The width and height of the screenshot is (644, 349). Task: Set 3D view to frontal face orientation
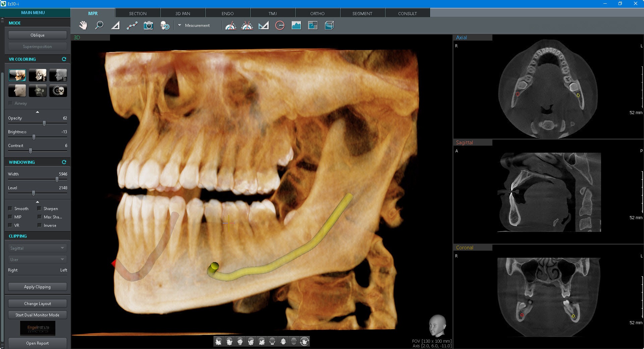pos(240,342)
